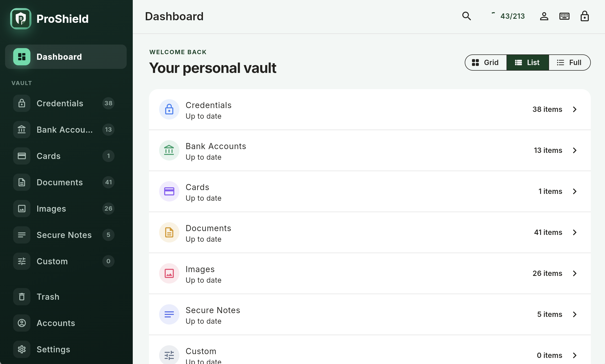The image size is (605, 364).
Task: Click the "Your personal vault" heading
Action: (x=213, y=68)
